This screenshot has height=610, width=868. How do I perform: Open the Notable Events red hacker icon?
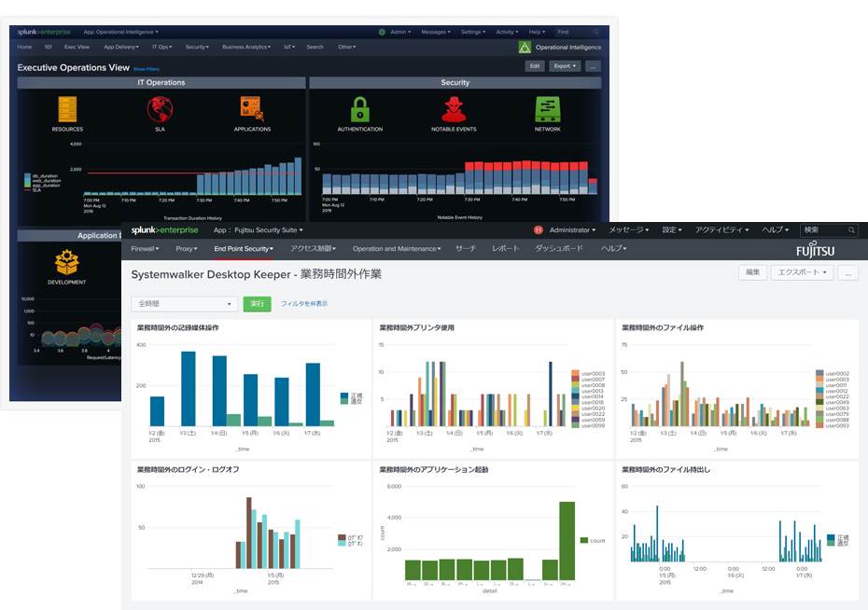455,109
